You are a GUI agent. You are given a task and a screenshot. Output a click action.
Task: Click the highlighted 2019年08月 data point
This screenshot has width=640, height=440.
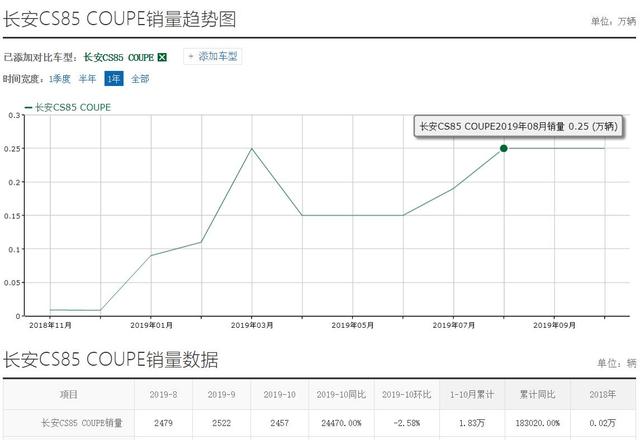click(x=504, y=148)
